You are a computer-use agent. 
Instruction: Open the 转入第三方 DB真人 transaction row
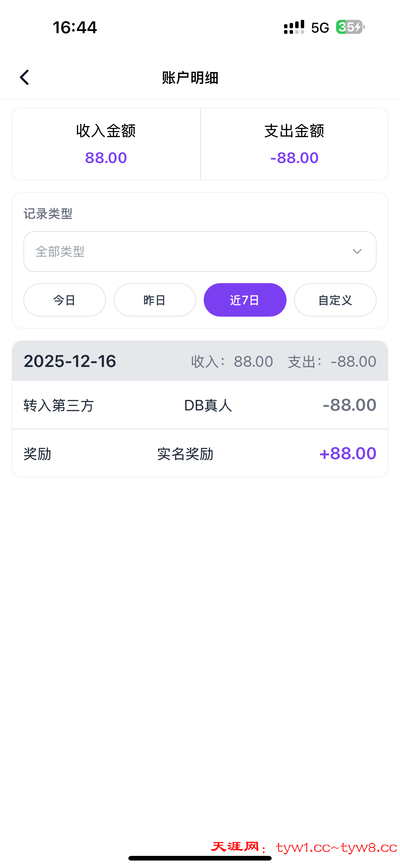pos(200,405)
